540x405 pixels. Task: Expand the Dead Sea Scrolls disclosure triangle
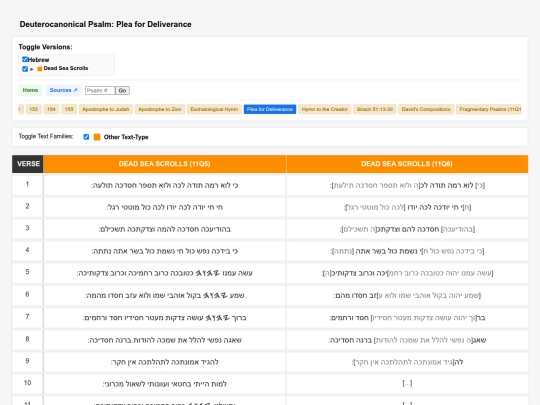pos(32,69)
